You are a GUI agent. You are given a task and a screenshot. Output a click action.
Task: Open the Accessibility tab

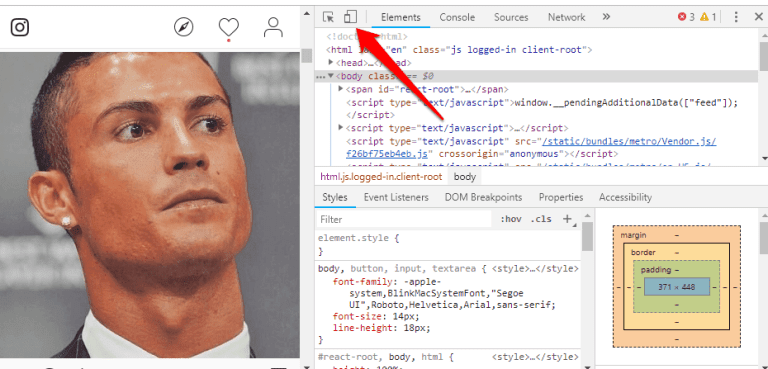coord(625,197)
